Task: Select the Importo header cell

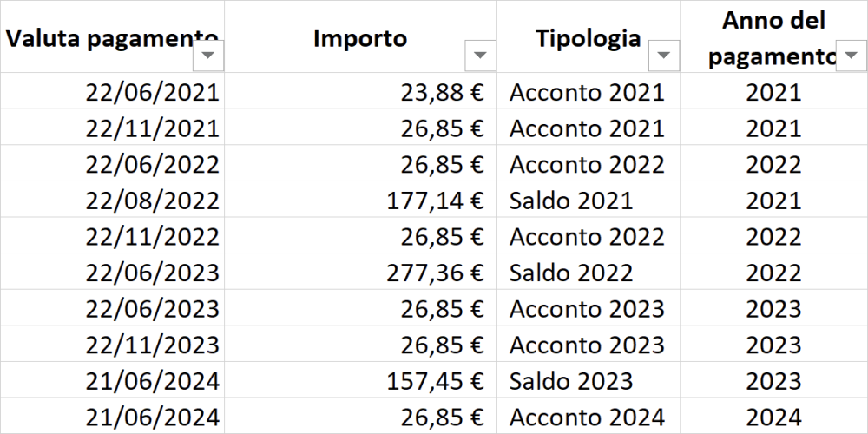Action: tap(360, 36)
